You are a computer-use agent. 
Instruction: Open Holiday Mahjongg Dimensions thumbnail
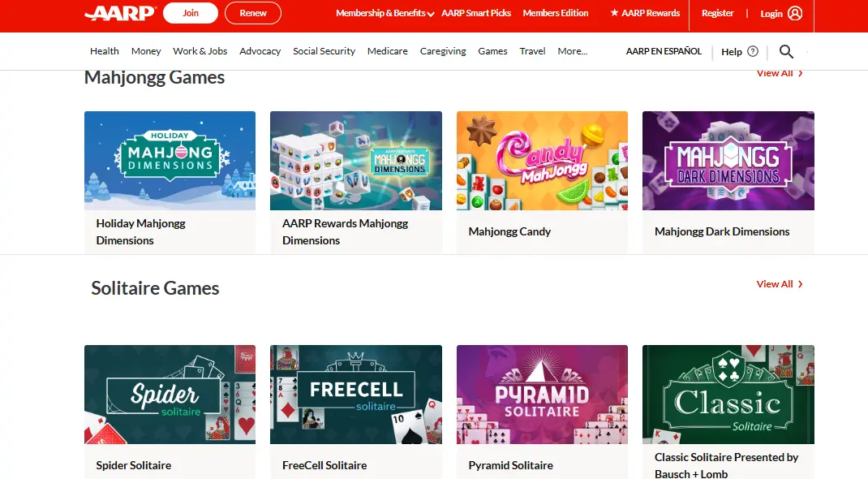pos(170,161)
